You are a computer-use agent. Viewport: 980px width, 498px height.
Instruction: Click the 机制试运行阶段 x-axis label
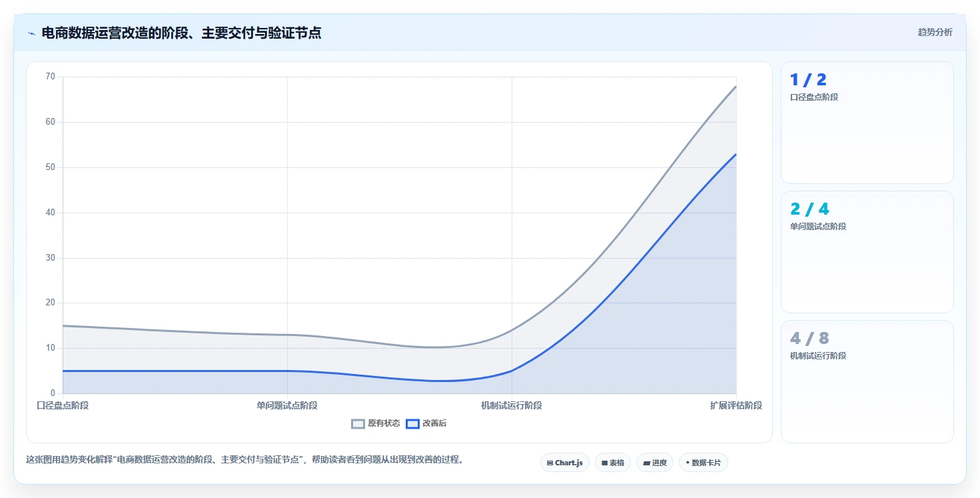pos(512,405)
